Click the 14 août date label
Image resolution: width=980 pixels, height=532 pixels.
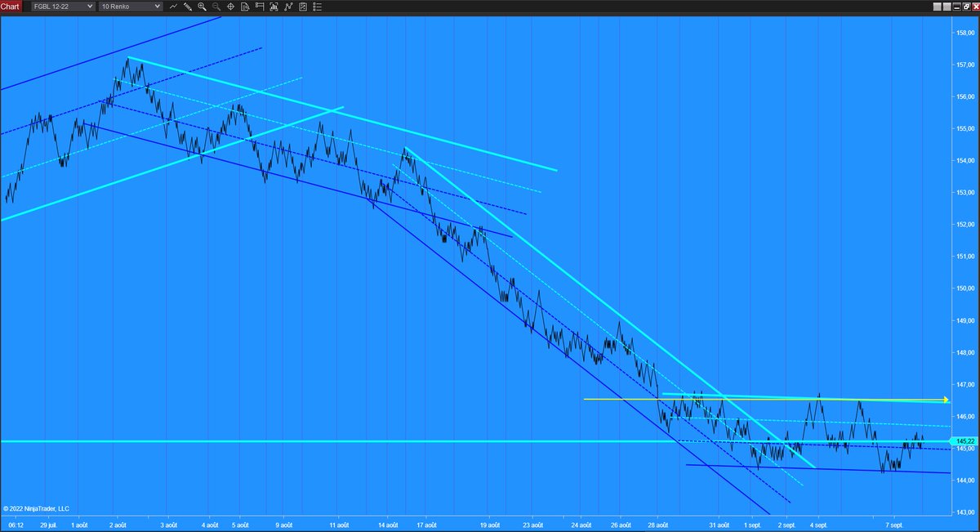point(389,525)
